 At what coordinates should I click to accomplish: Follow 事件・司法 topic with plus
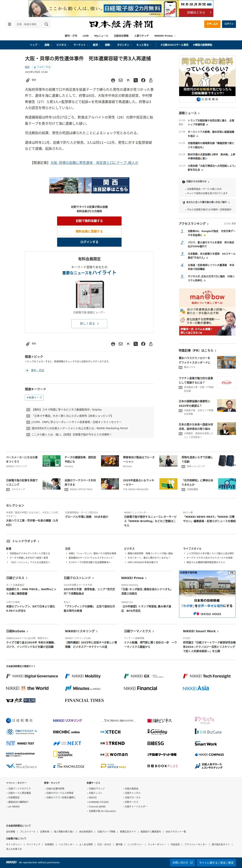27,370
